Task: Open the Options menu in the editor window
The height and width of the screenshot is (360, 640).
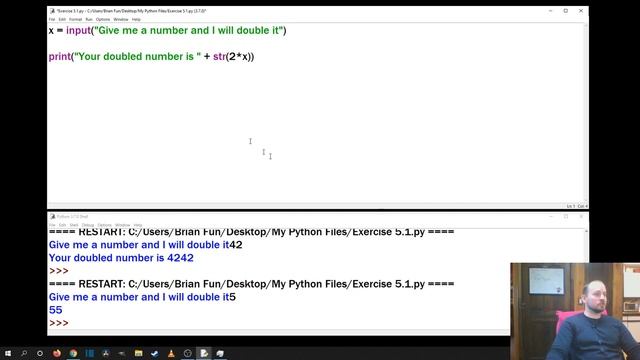Action: (x=103, y=19)
